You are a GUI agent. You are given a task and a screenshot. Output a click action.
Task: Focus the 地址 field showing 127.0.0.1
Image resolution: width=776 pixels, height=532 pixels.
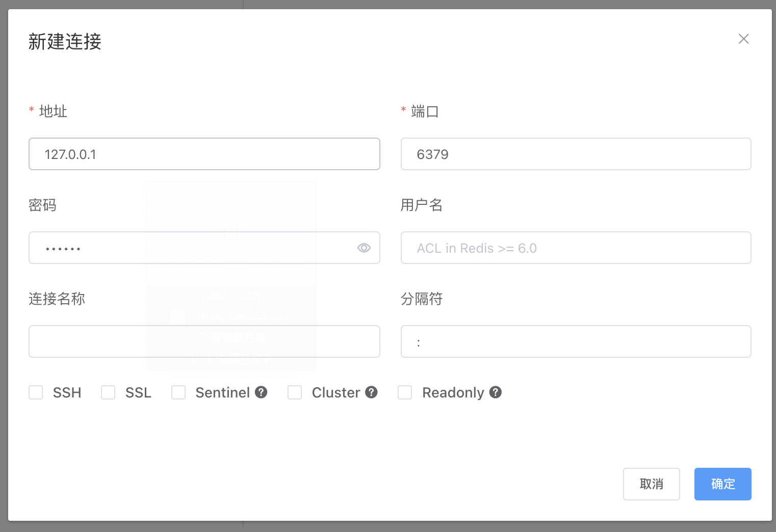coord(204,154)
